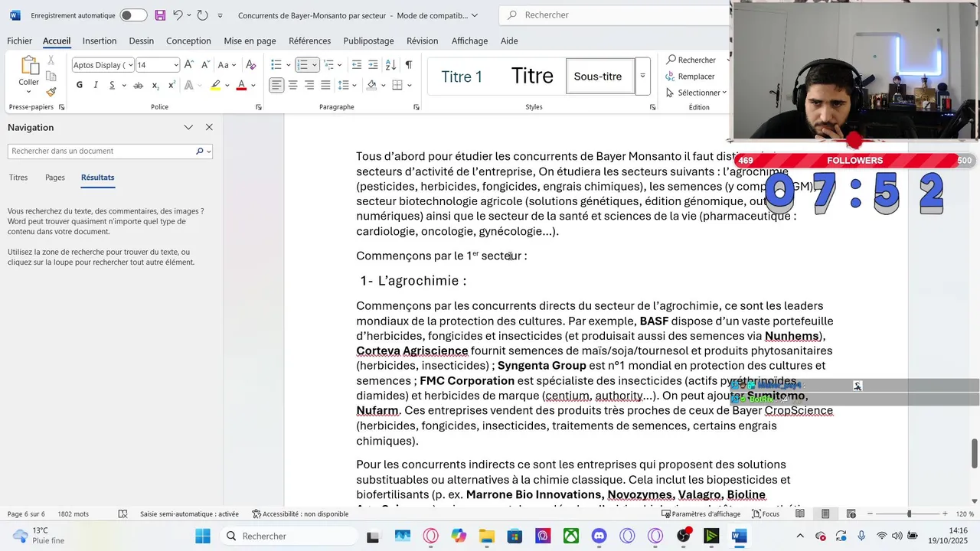Move the zoom slider handle
Image resolution: width=980 pixels, height=551 pixels.
point(909,514)
